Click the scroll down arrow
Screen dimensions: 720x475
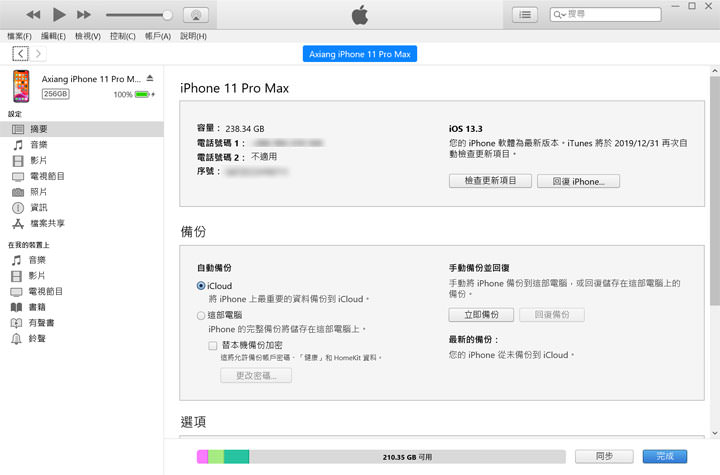[x=714, y=433]
